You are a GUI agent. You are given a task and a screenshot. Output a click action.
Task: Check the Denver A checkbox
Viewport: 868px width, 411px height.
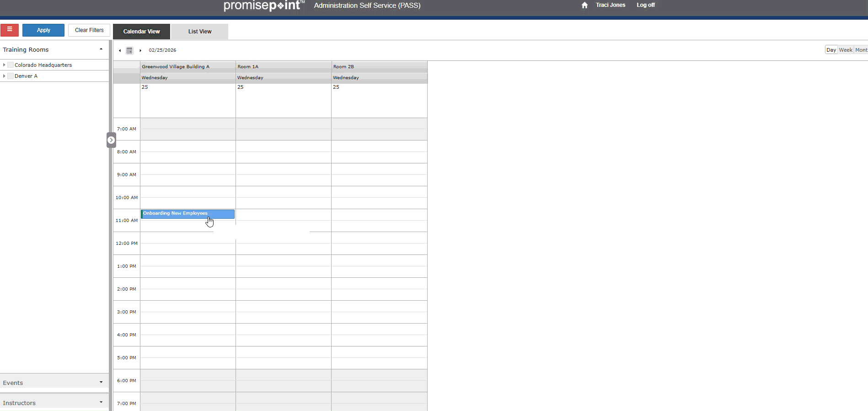(11, 76)
